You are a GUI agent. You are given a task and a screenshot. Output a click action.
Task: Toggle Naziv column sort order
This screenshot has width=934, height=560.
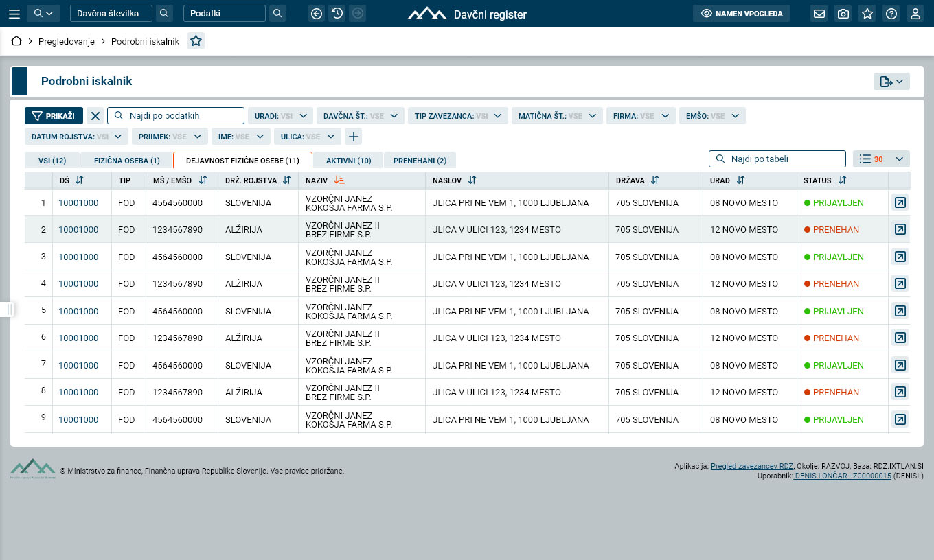click(x=339, y=180)
